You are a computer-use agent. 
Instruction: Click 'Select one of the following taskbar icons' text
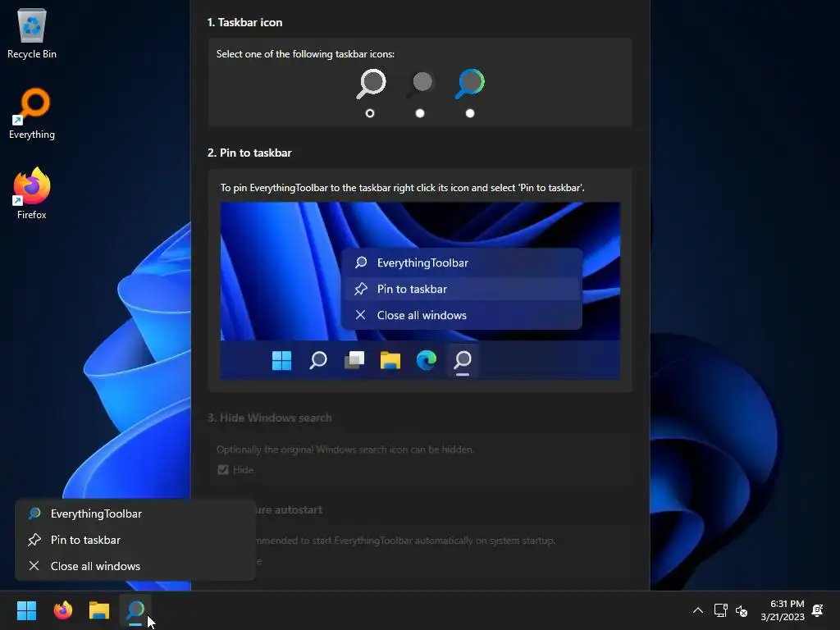point(305,54)
